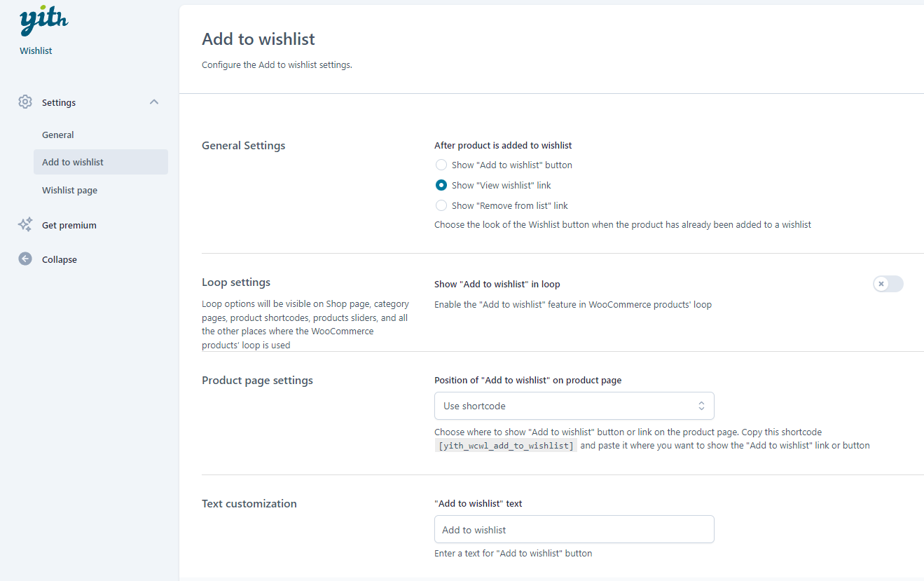Click the Get premium link
Screen dimensions: 924x581
[69, 226]
